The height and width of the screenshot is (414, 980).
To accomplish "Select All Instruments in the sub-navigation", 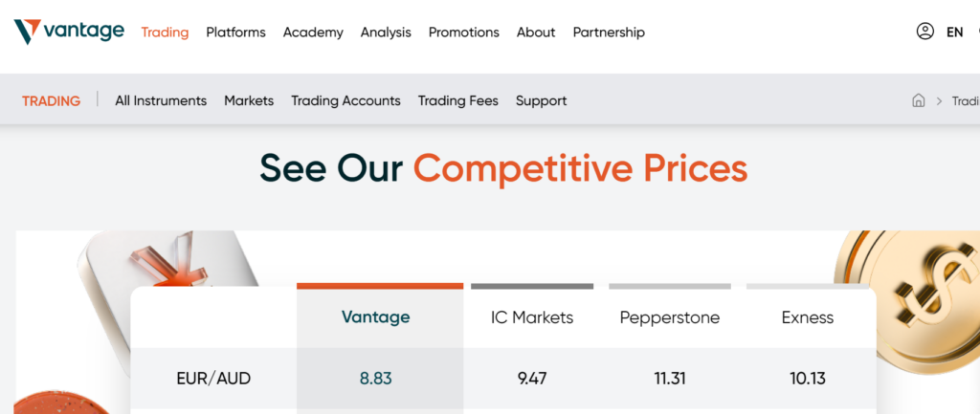I will click(x=161, y=100).
